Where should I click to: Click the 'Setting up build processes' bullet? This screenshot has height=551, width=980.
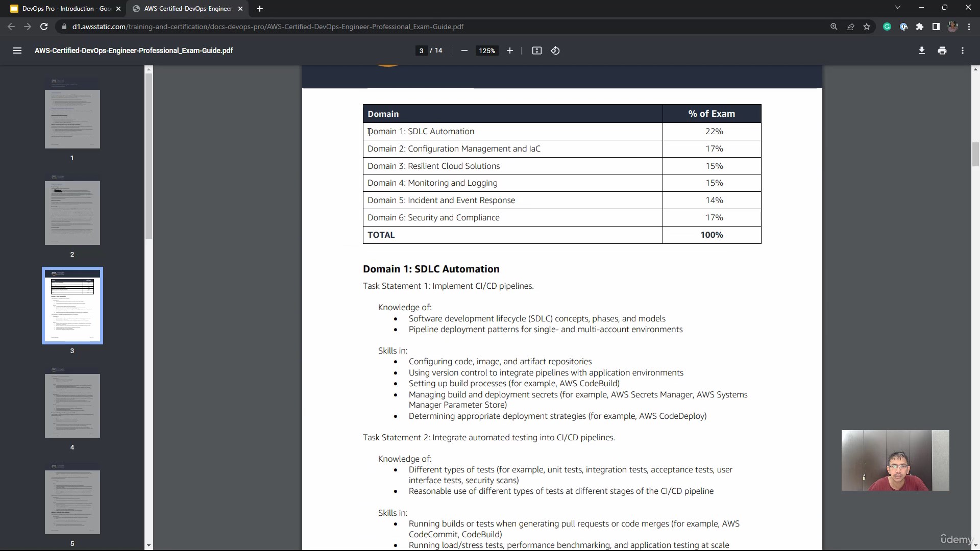click(x=514, y=384)
